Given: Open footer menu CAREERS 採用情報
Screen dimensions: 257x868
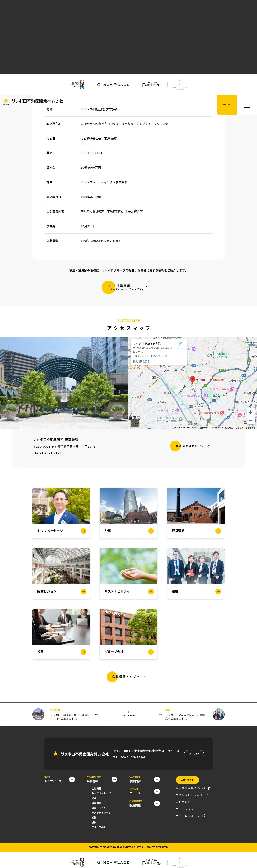Looking at the screenshot, I should [136, 804].
